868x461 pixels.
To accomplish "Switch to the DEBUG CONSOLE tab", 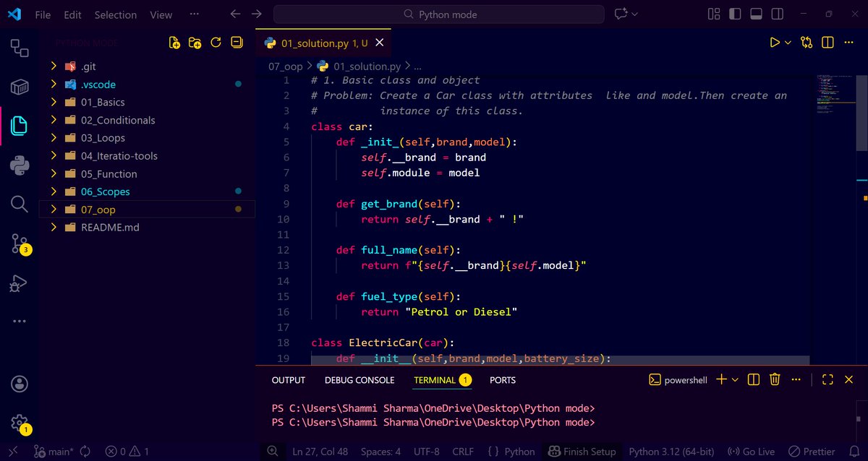I will click(x=359, y=379).
